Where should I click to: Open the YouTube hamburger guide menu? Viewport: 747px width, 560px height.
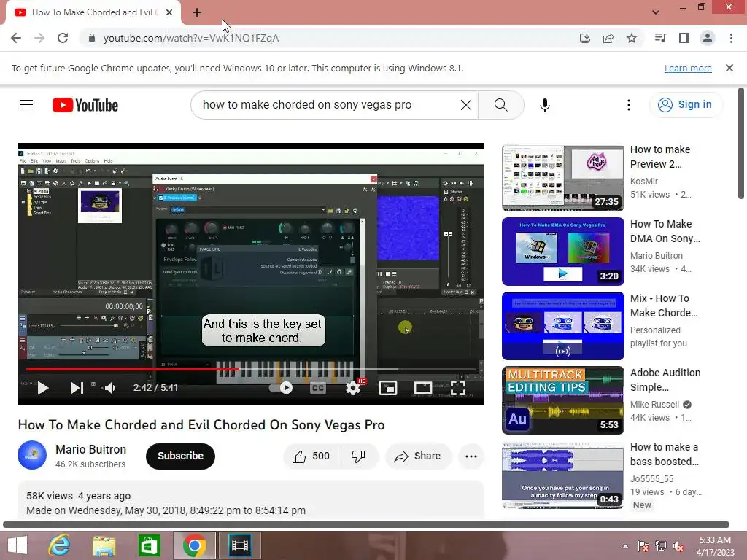[26, 105]
